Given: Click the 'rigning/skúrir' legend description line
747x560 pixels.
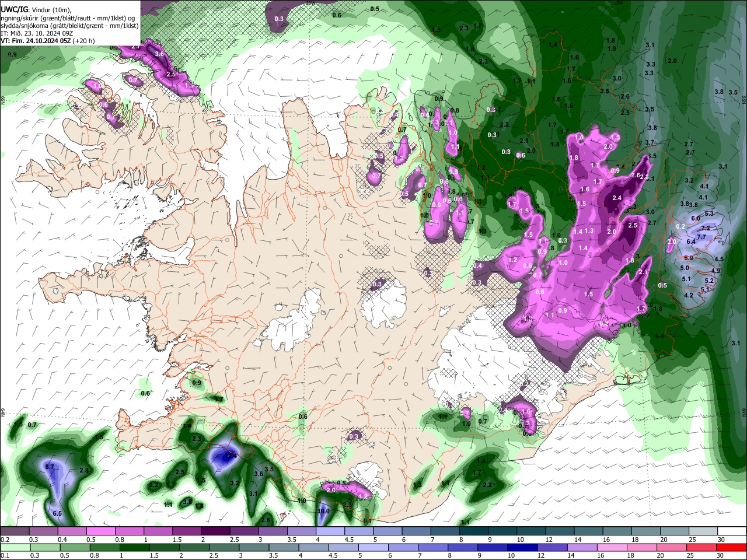Looking at the screenshot, I should [68, 17].
